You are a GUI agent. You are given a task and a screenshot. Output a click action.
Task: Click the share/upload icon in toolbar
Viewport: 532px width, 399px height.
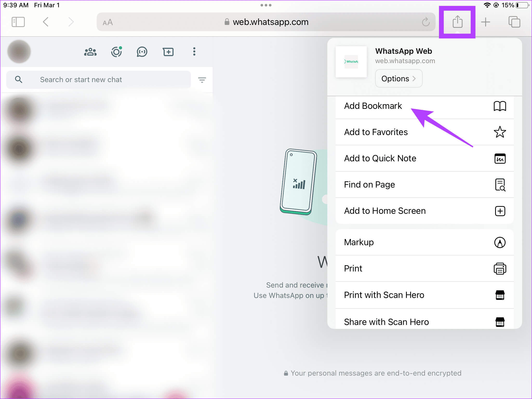click(x=457, y=21)
